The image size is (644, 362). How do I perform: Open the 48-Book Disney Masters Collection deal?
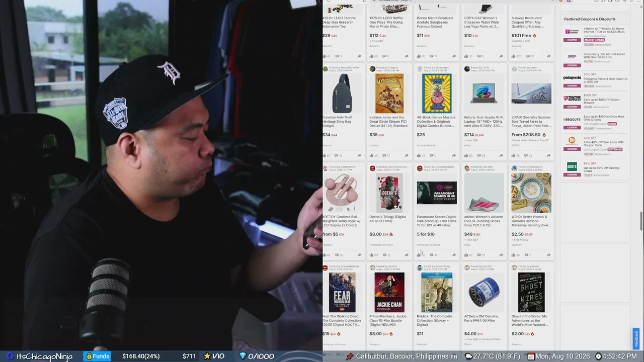point(436,121)
